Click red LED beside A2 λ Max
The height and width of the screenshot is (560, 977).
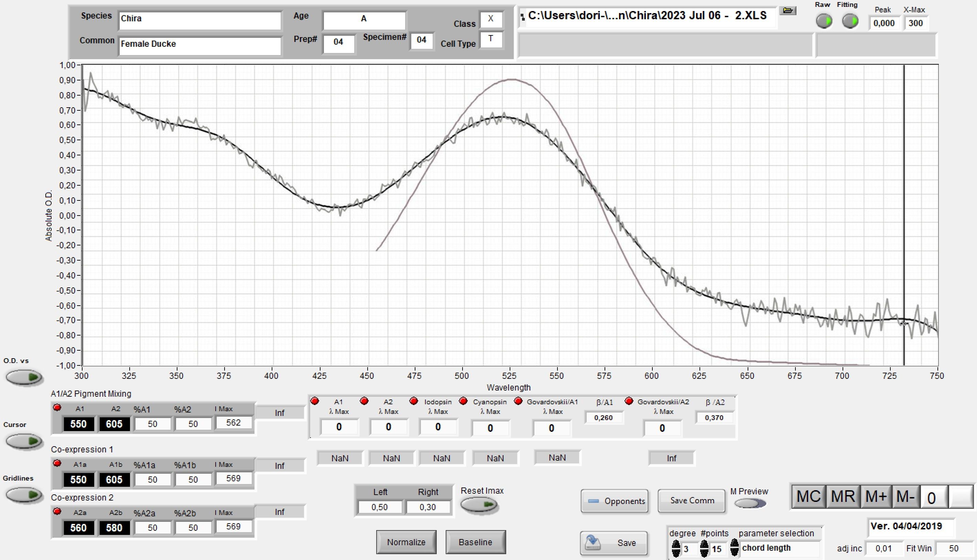coord(364,401)
